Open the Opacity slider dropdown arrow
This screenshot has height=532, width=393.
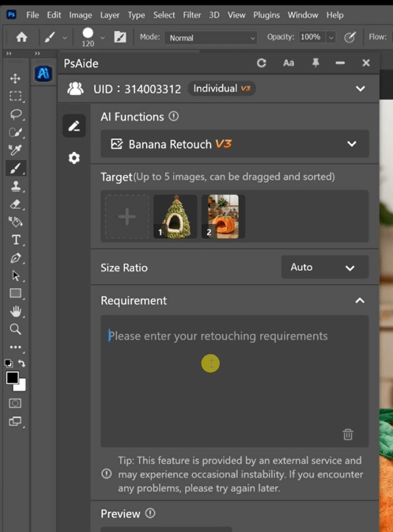point(331,37)
